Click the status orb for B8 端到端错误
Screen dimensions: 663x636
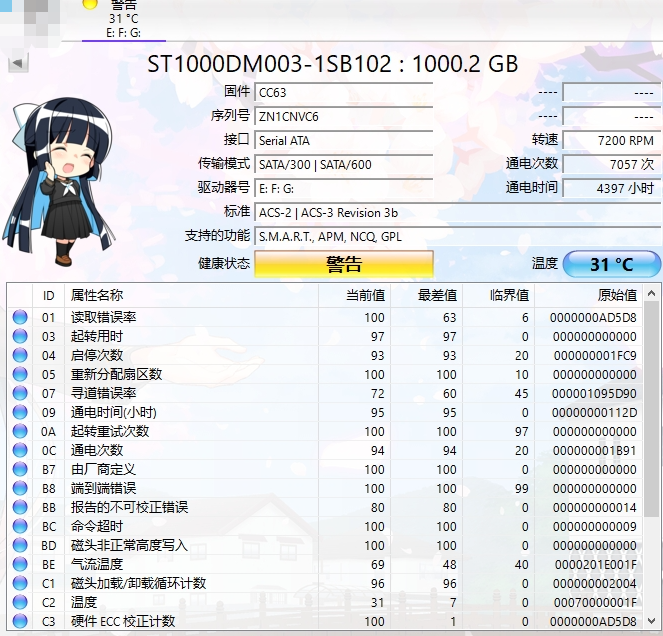point(20,488)
